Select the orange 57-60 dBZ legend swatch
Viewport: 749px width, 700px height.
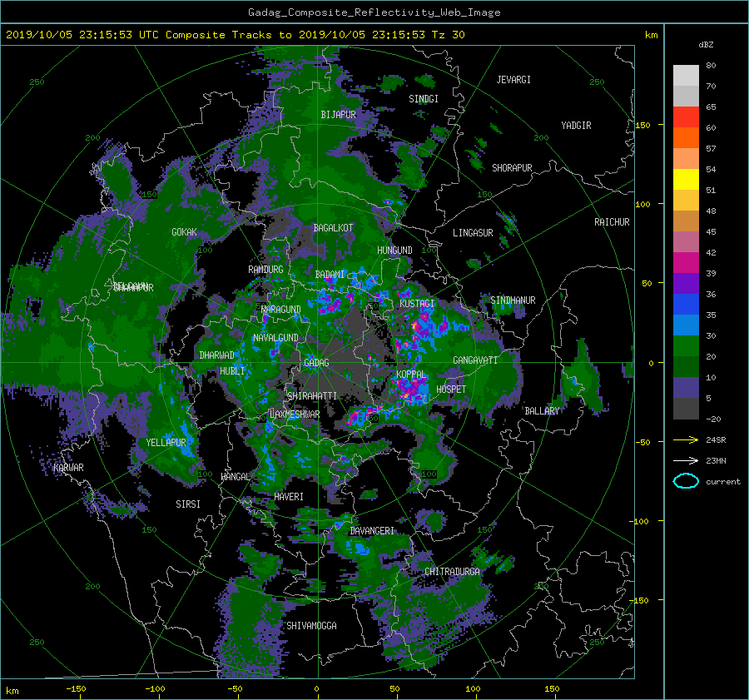point(686,138)
